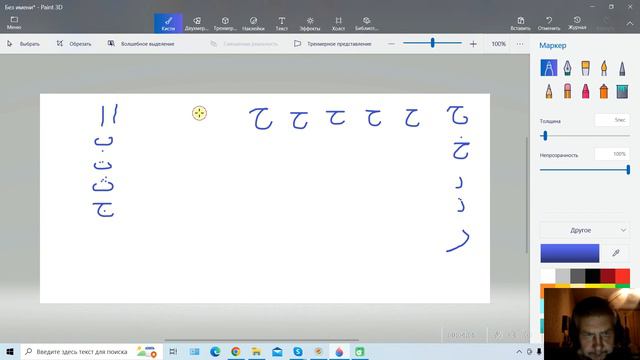Open Skype from the taskbar

tap(298, 351)
